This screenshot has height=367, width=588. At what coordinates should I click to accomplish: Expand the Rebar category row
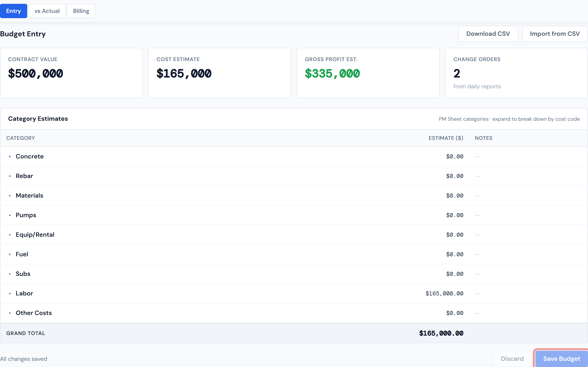click(x=10, y=176)
